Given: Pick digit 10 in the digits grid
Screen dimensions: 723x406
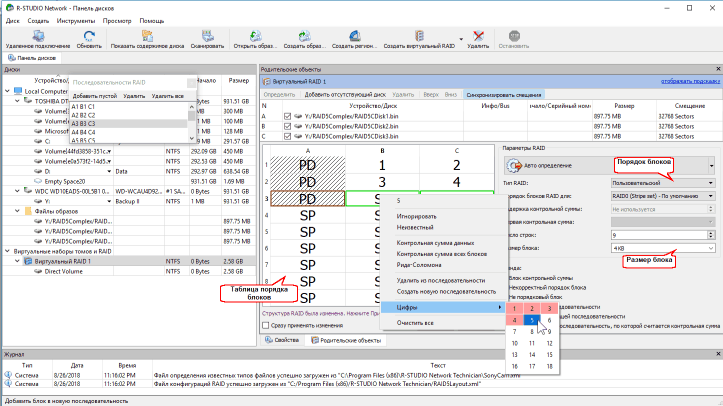Looking at the screenshot, I should click(515, 343).
